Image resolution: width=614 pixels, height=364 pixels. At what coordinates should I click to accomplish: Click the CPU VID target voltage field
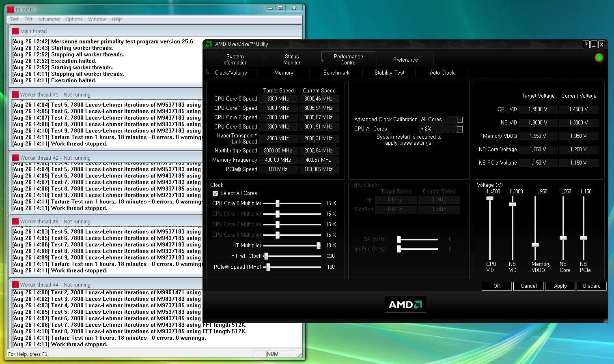538,109
